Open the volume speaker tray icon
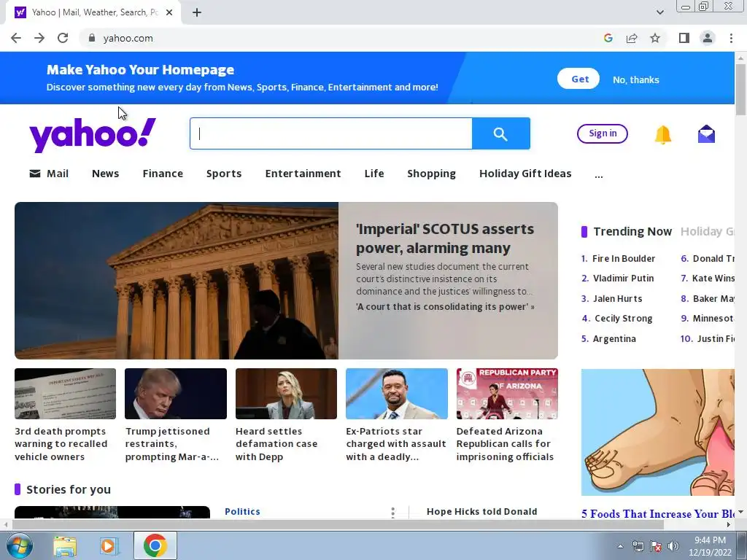Screen dimensions: 747x560 673,546
